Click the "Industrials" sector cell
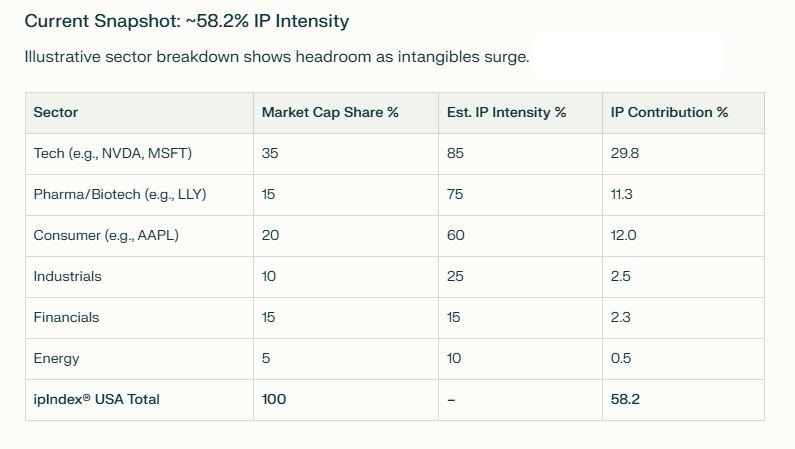795x449 pixels. point(68,277)
